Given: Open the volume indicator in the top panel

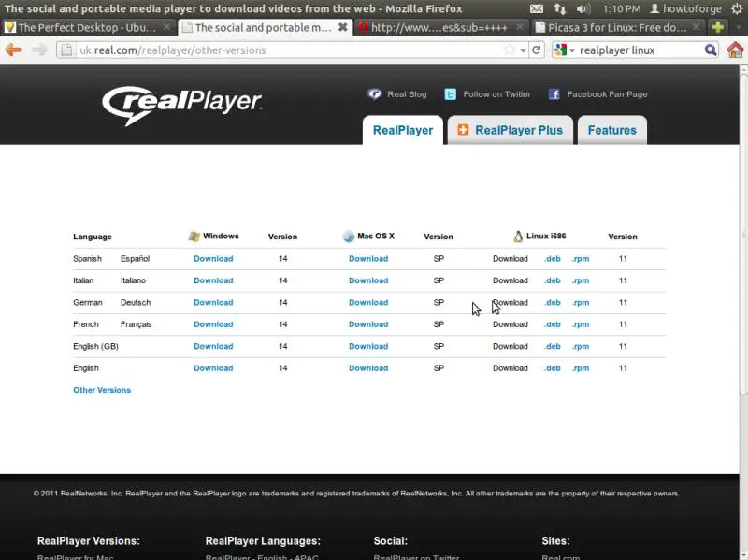Looking at the screenshot, I should click(583, 8).
